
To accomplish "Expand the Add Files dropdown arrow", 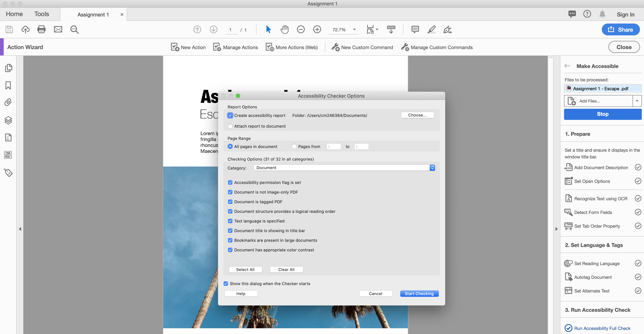I will pyautogui.click(x=637, y=101).
